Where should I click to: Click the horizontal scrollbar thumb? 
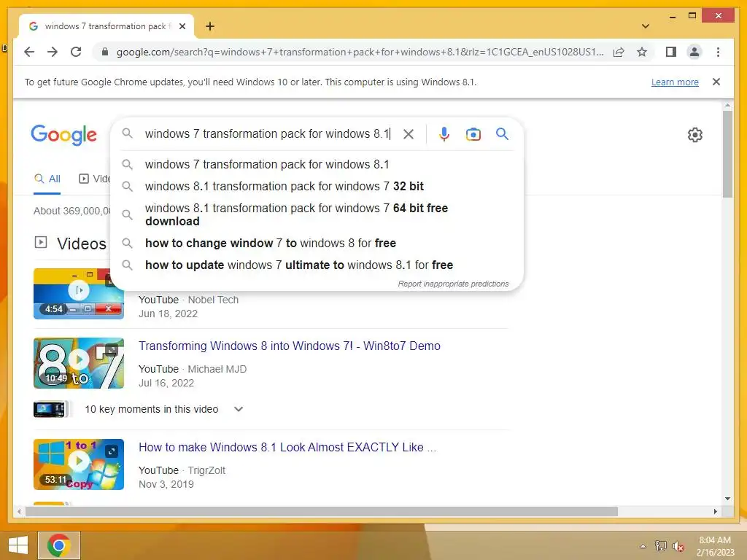[322, 511]
